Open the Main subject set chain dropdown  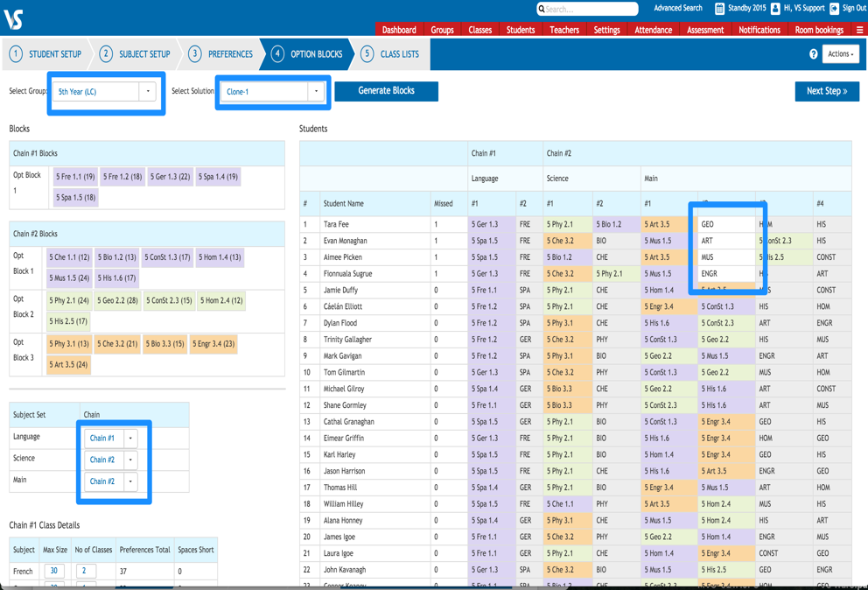point(109,481)
